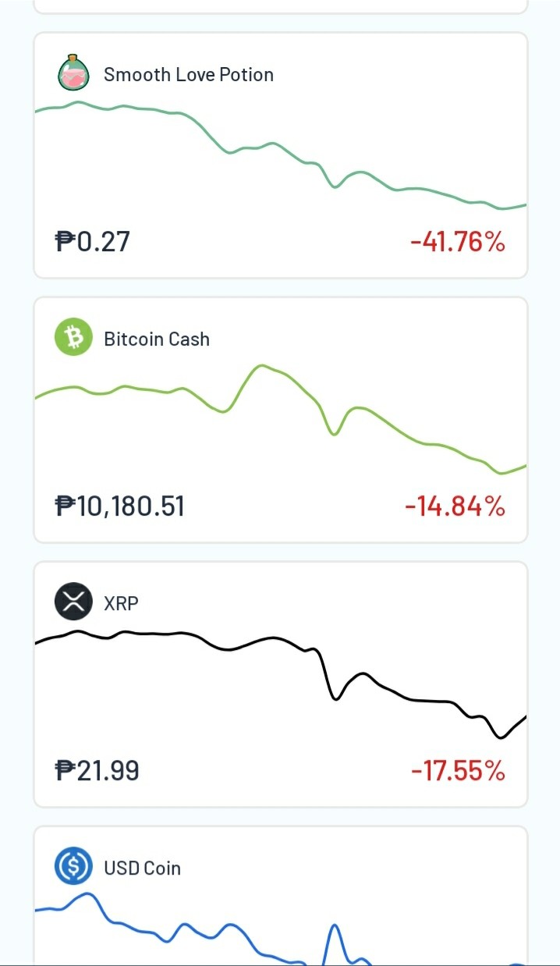Tap the Bitcoin Cash price ₱10,180.51
The width and height of the screenshot is (560, 966).
120,506
